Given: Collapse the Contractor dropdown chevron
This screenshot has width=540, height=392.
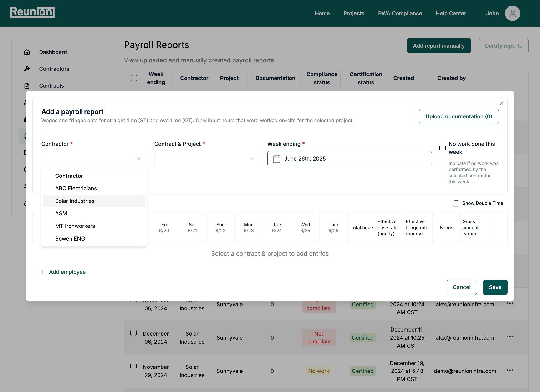Looking at the screenshot, I should click(139, 159).
